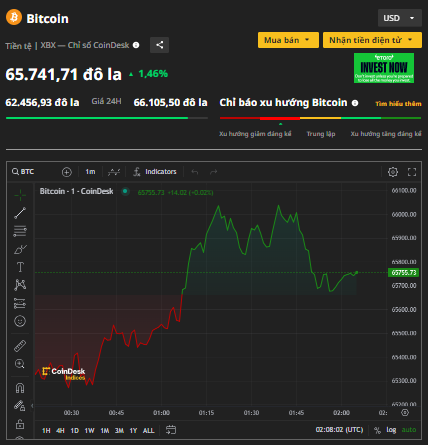Click the 24H price range bar

click(x=107, y=118)
